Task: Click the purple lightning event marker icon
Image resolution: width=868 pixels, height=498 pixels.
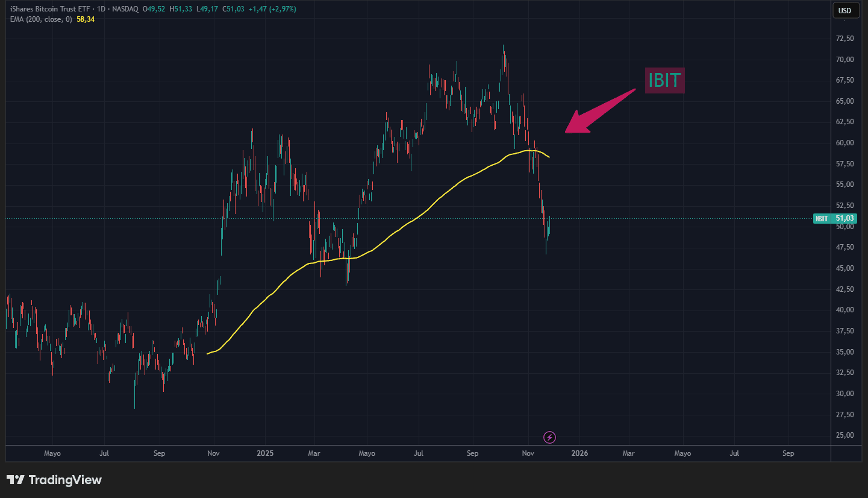Action: tap(549, 437)
